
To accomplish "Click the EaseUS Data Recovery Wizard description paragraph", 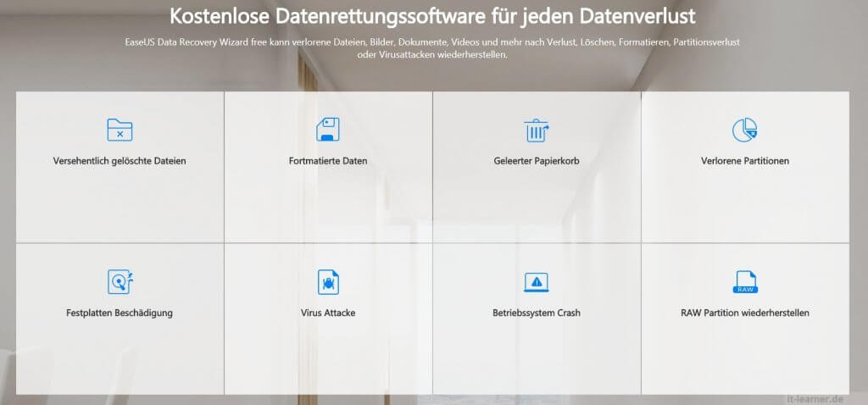I will coord(432,48).
